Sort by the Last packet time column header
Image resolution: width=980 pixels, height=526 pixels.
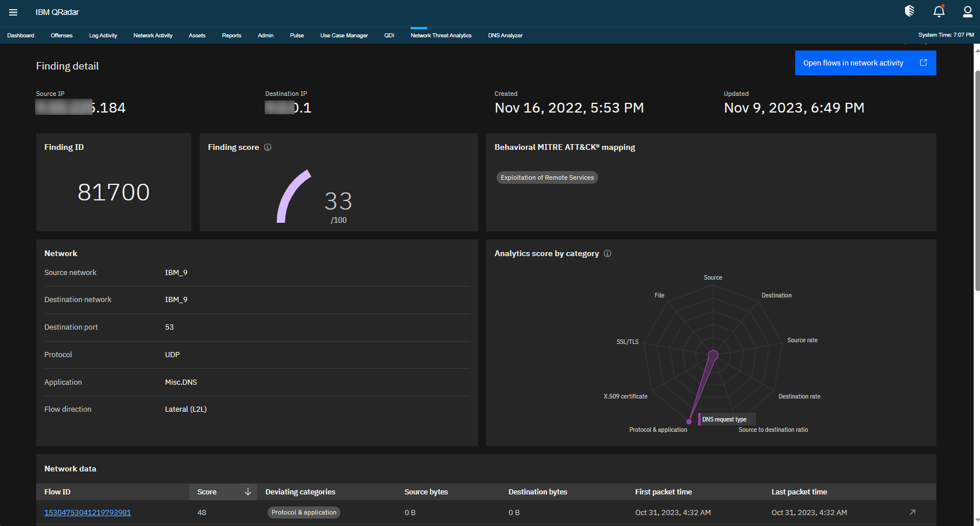[799, 492]
